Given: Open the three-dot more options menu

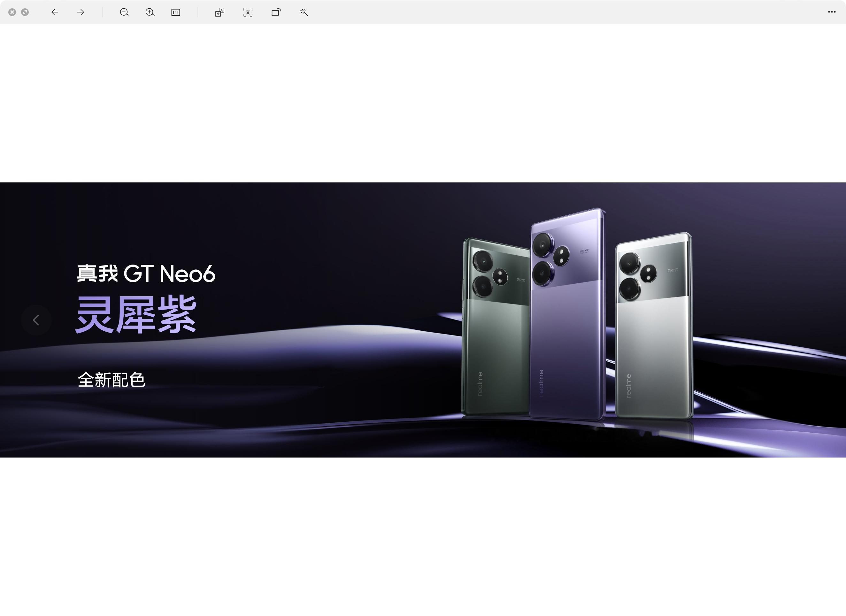Looking at the screenshot, I should 832,12.
